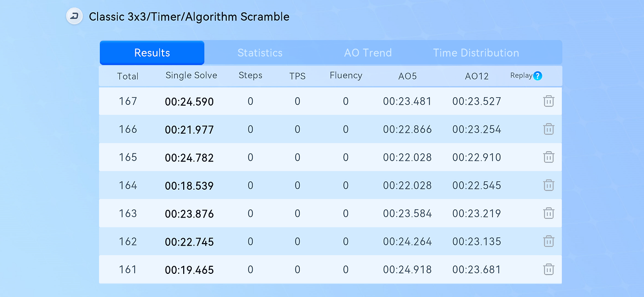Click the AO12 column header

476,76
